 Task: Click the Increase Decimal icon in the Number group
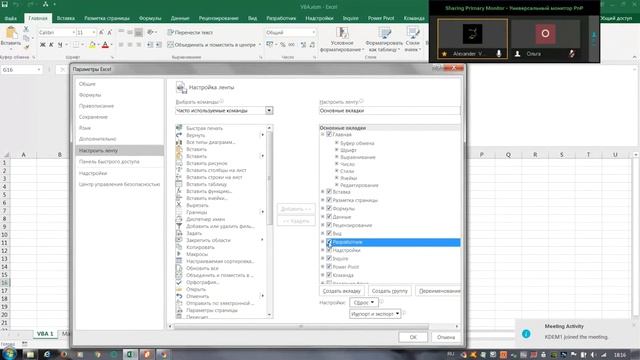(x=303, y=45)
